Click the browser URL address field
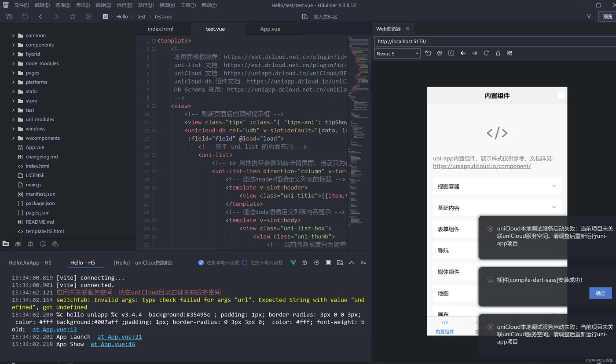This screenshot has height=364, width=616. pos(495,41)
